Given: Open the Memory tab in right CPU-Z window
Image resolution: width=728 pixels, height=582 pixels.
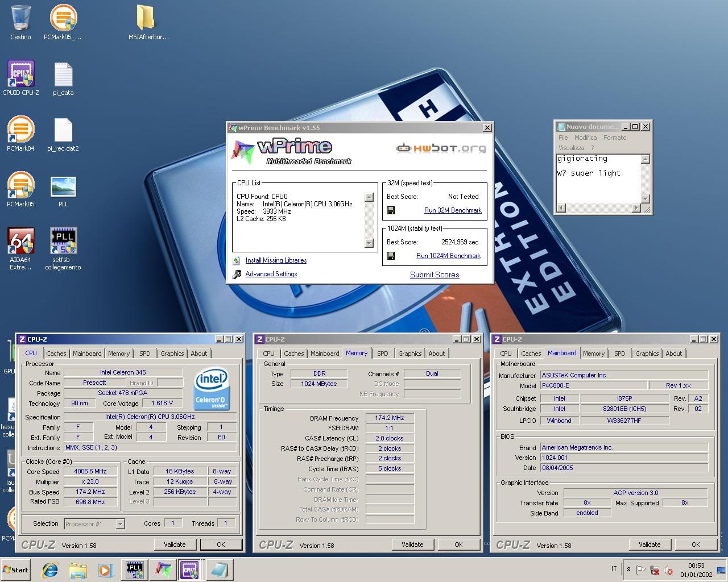Looking at the screenshot, I should [594, 354].
